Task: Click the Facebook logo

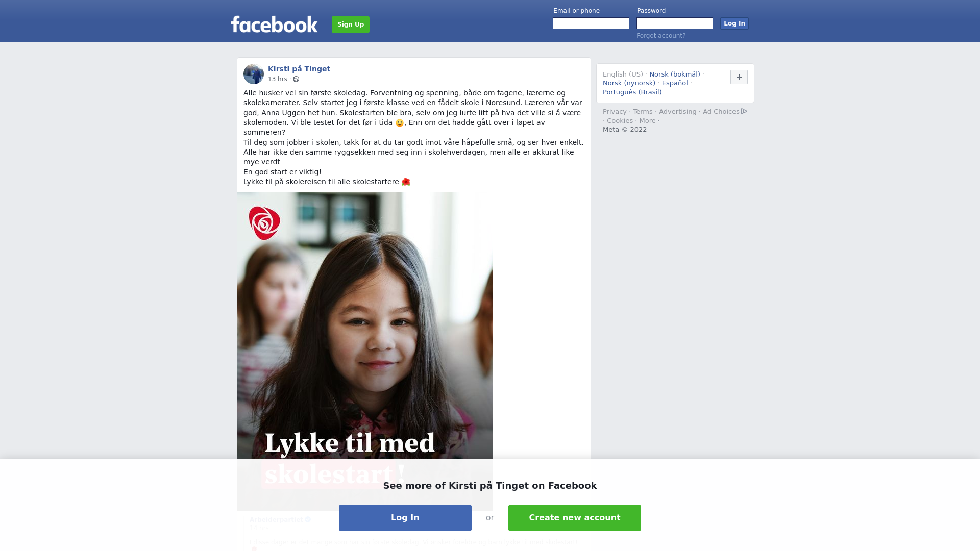Action: click(274, 24)
